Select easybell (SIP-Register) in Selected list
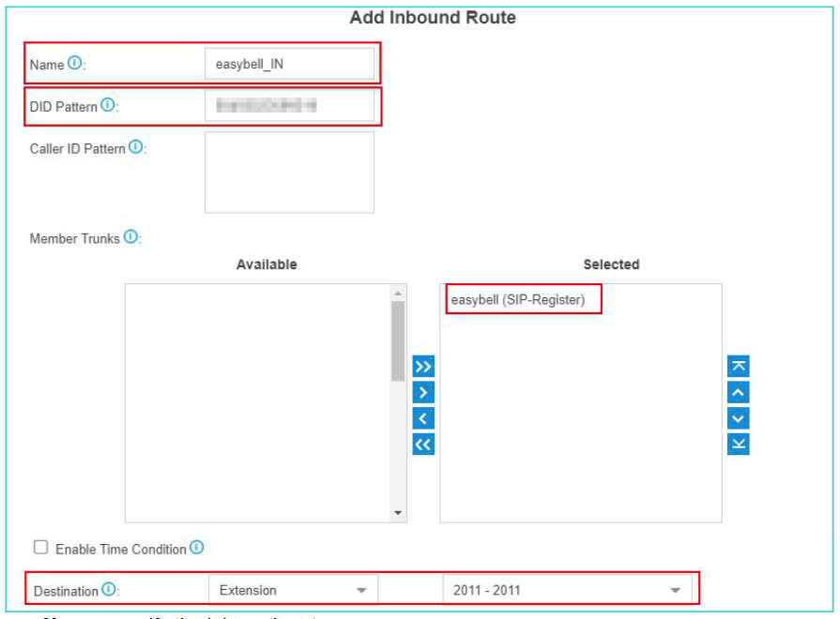This screenshot has height=619, width=840. click(518, 300)
